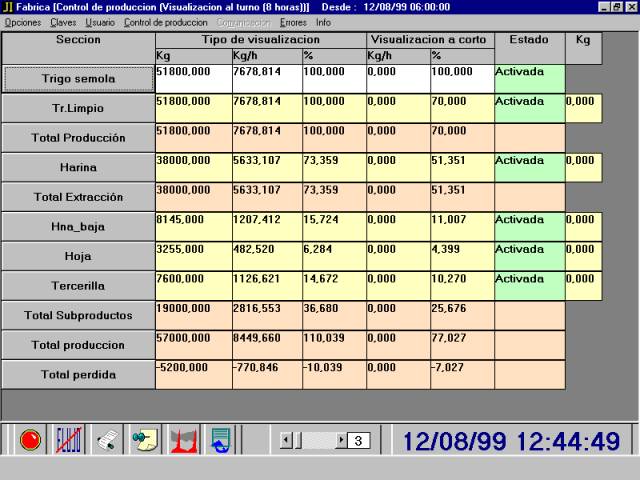
Task: Click Activada status in Hoja row
Action: click(530, 256)
